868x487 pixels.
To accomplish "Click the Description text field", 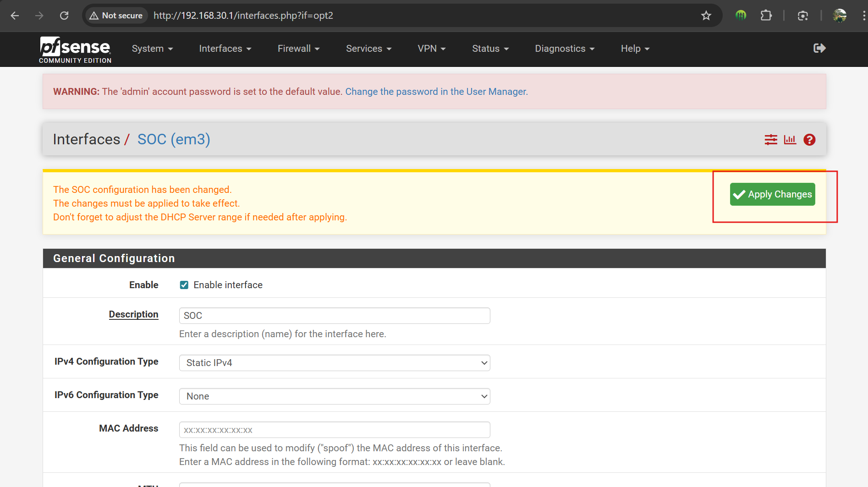I will [x=335, y=316].
